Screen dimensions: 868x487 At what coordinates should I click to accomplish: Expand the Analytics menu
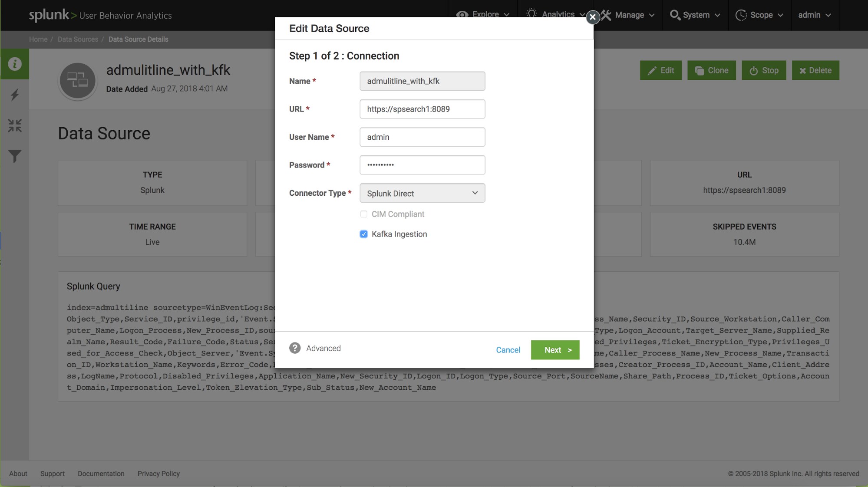click(555, 14)
